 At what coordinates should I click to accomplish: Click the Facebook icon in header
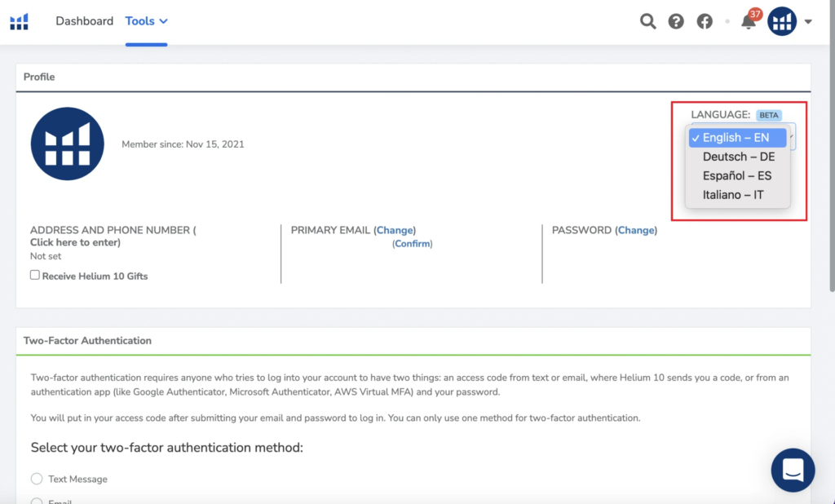[705, 22]
